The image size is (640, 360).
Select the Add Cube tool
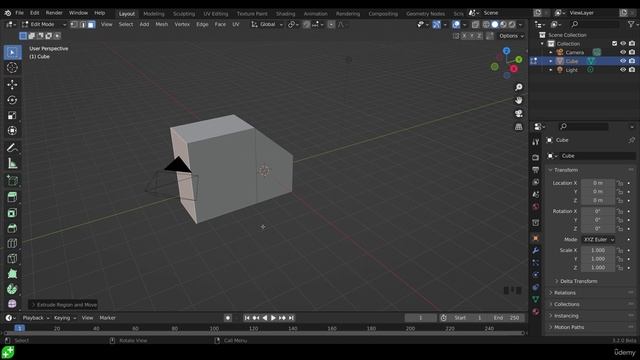coord(12,180)
